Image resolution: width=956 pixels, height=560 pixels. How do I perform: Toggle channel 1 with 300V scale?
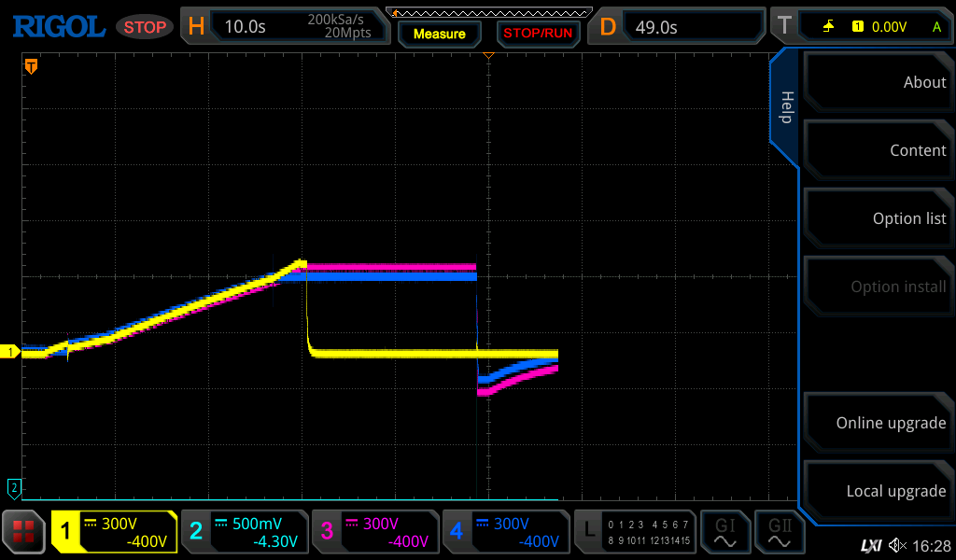114,532
